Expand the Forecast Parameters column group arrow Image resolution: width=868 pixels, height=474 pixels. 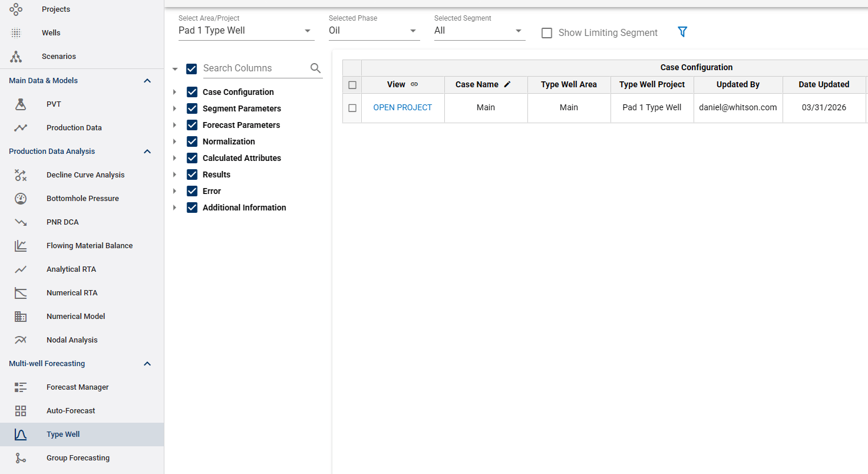pos(174,125)
